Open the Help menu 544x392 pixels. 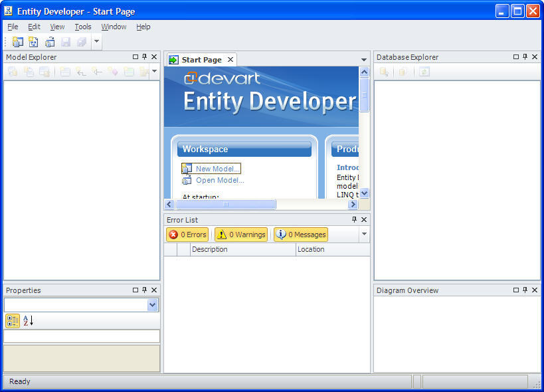(x=143, y=27)
